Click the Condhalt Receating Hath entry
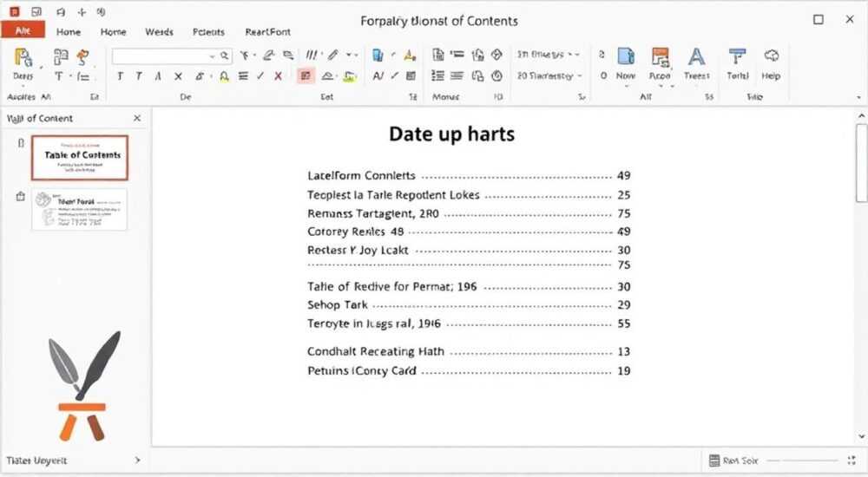The height and width of the screenshot is (477, 868). pyautogui.click(x=376, y=351)
